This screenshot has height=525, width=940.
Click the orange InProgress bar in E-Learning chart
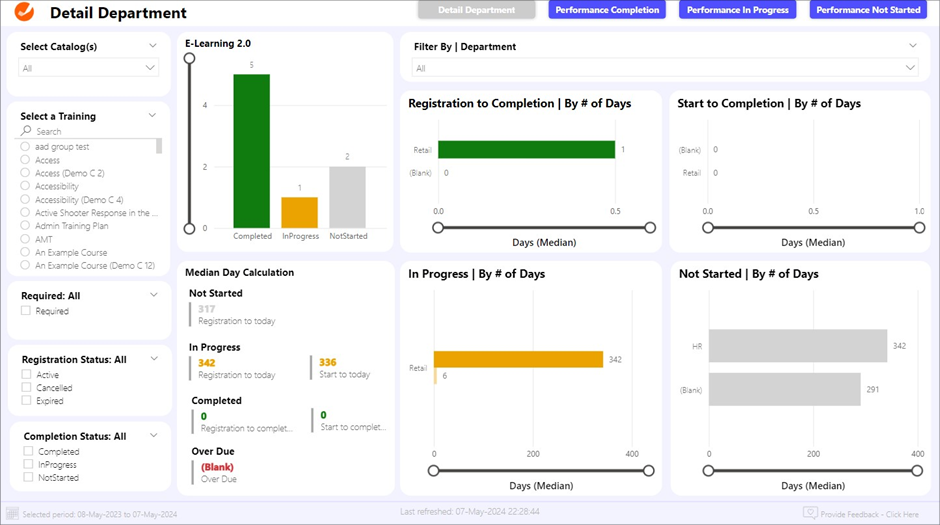click(x=299, y=212)
